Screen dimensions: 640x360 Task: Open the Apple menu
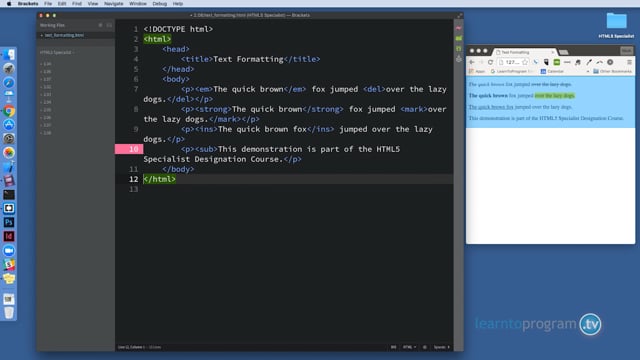pyautogui.click(x=9, y=4)
